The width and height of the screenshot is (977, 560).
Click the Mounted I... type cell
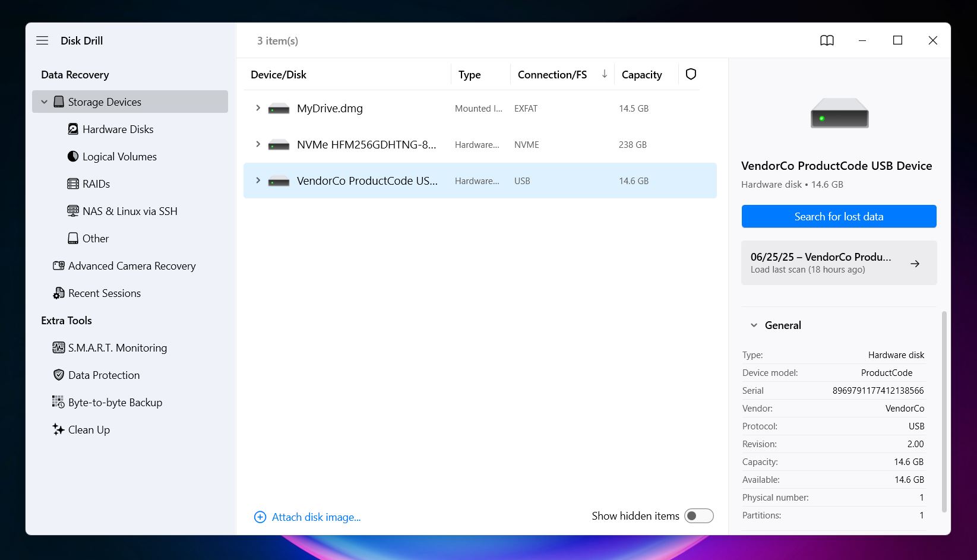[x=479, y=109]
